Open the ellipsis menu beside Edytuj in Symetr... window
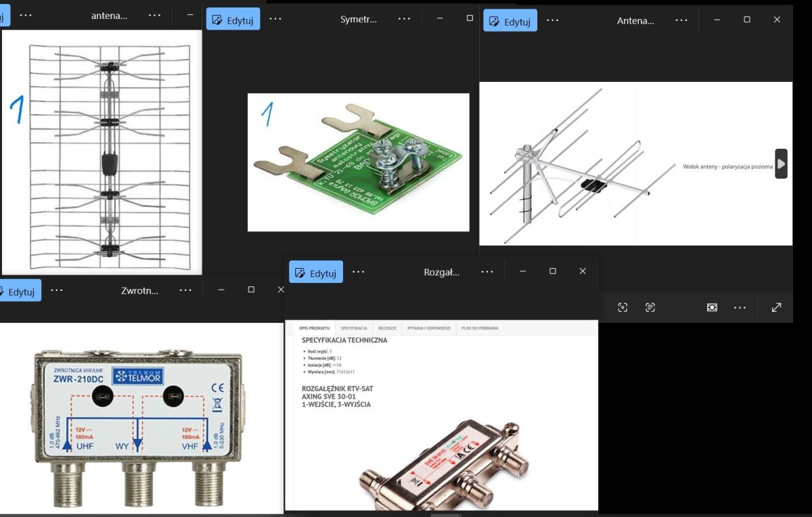Image resolution: width=812 pixels, height=517 pixels. pyautogui.click(x=275, y=19)
